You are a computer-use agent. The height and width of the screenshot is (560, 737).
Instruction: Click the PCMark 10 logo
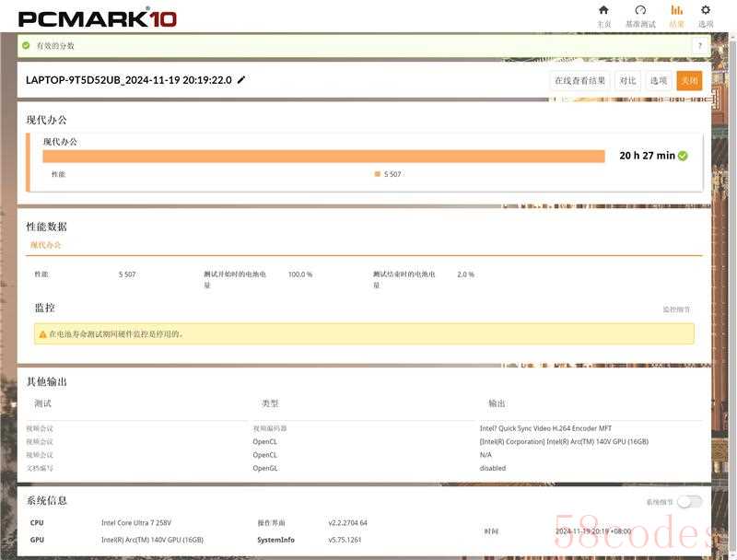coord(97,17)
